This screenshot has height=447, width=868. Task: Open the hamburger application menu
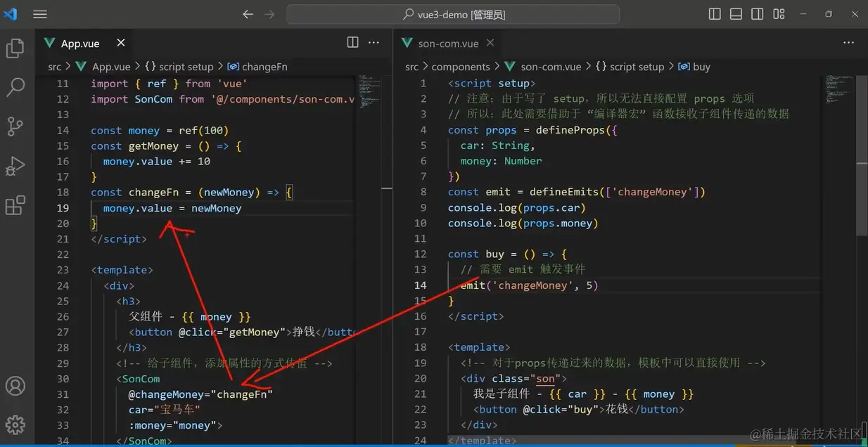40,14
